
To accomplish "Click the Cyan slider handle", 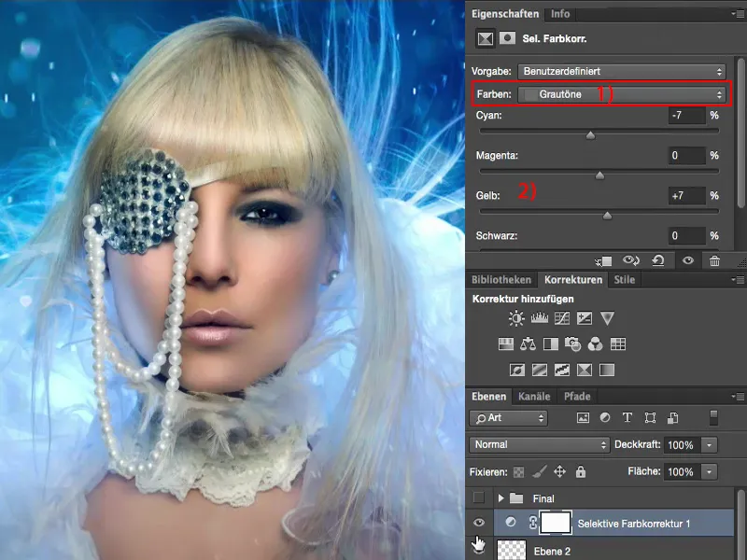I will [x=591, y=135].
